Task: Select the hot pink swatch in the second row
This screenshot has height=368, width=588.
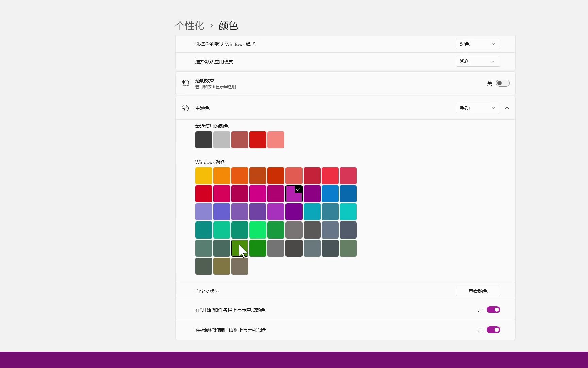Action: click(258, 194)
